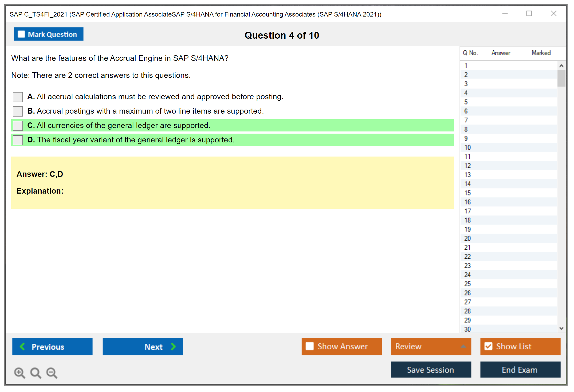The width and height of the screenshot is (574, 392).
Task: Check answer option A checkbox
Action: coord(18,97)
